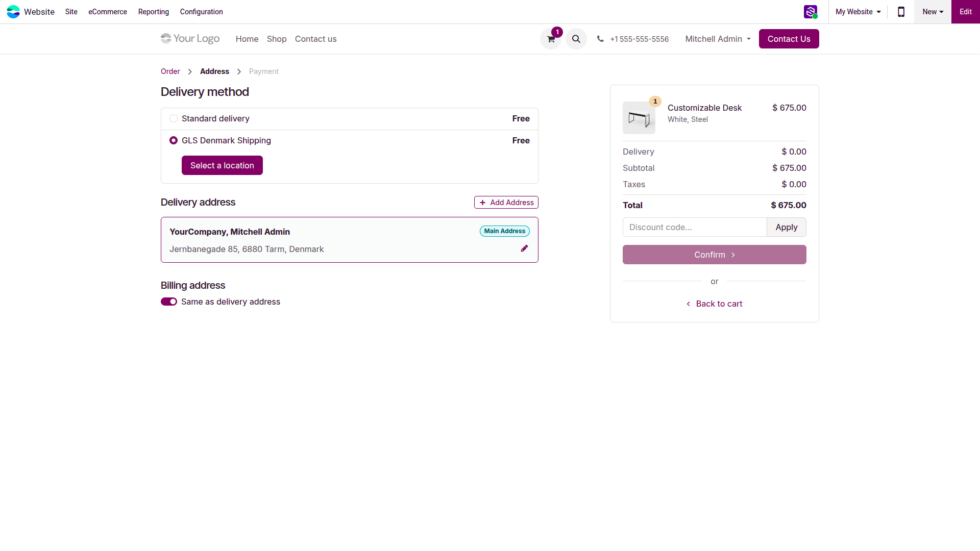
Task: Click Select a location button
Action: click(x=222, y=165)
